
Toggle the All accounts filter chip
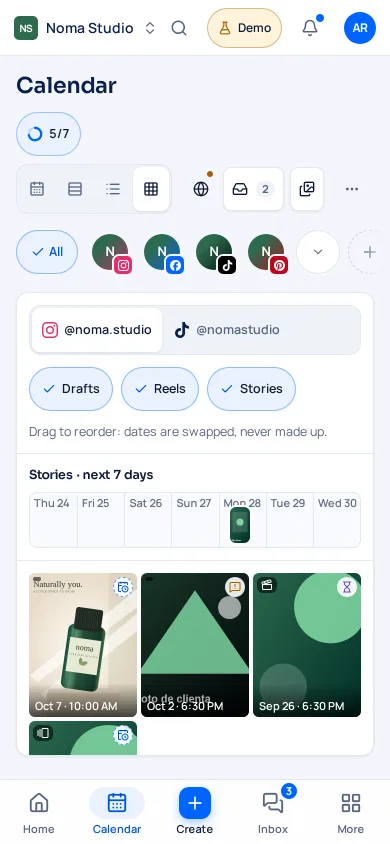click(x=47, y=252)
